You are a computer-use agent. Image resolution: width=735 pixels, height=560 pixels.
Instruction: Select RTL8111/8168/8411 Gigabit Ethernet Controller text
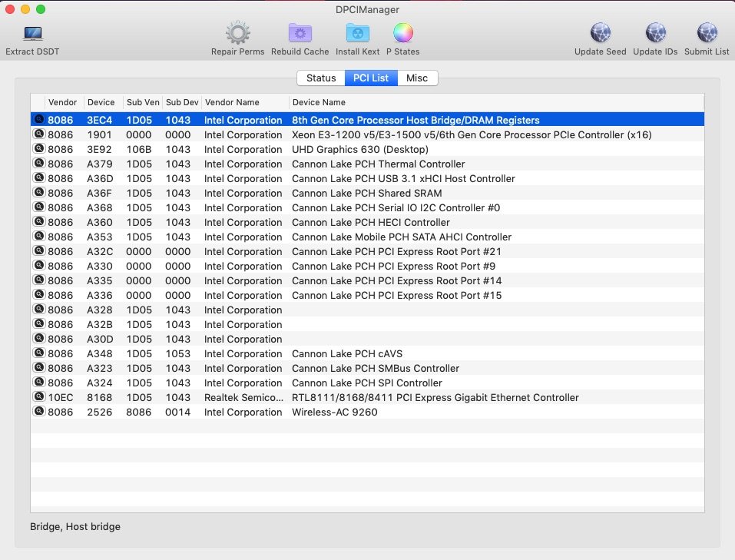[x=435, y=397]
